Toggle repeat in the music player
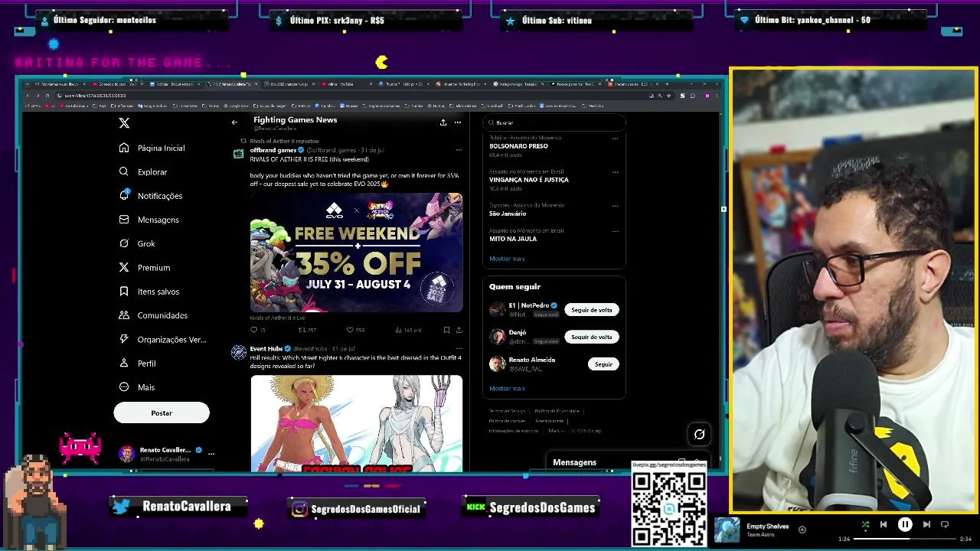Image resolution: width=980 pixels, height=551 pixels. (x=945, y=525)
